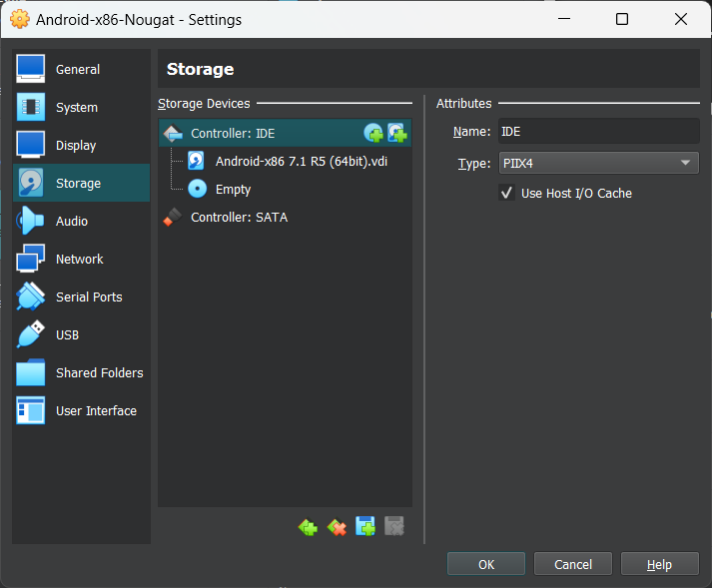Click the controller Name input field

(x=598, y=131)
